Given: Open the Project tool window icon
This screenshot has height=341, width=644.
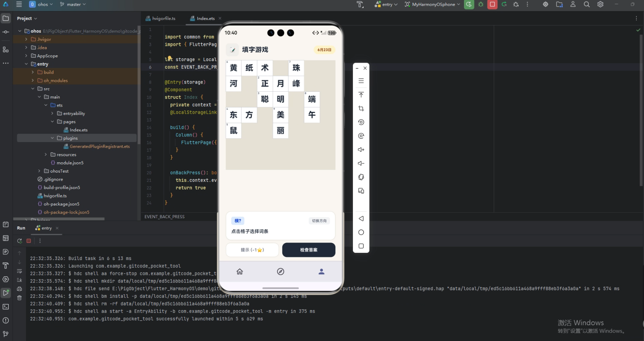Looking at the screenshot, I should point(6,18).
